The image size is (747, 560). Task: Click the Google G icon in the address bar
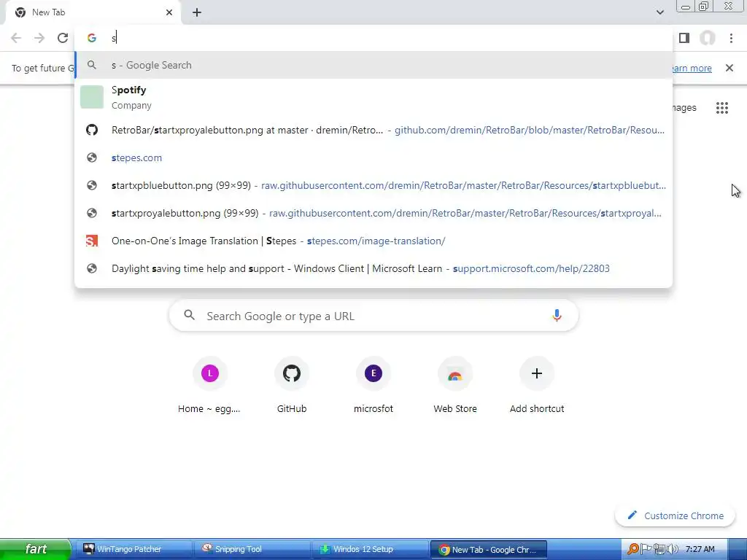click(x=92, y=38)
